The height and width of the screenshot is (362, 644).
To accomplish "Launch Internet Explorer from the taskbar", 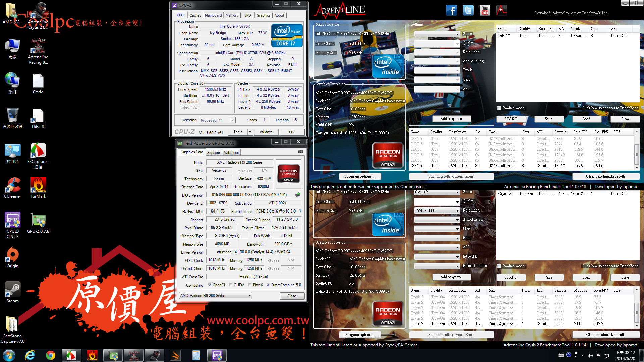I will [x=30, y=355].
